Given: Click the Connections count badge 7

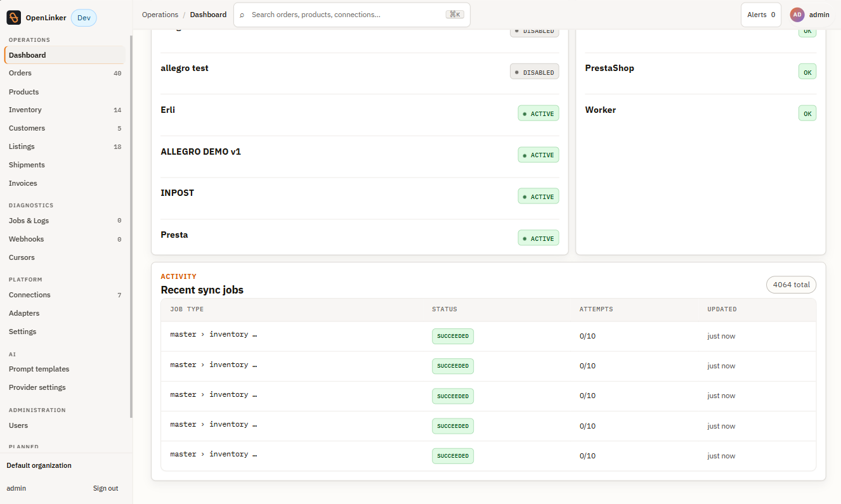Looking at the screenshot, I should [x=119, y=295].
